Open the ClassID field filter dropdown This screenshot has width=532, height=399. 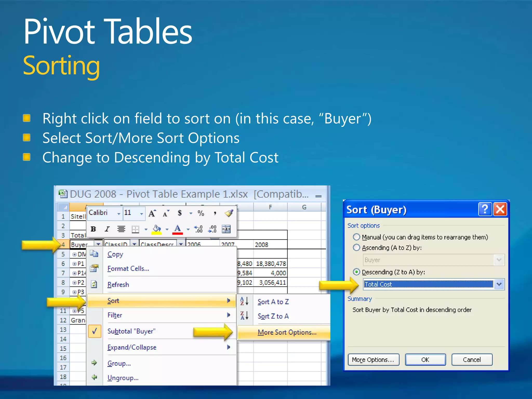134,244
